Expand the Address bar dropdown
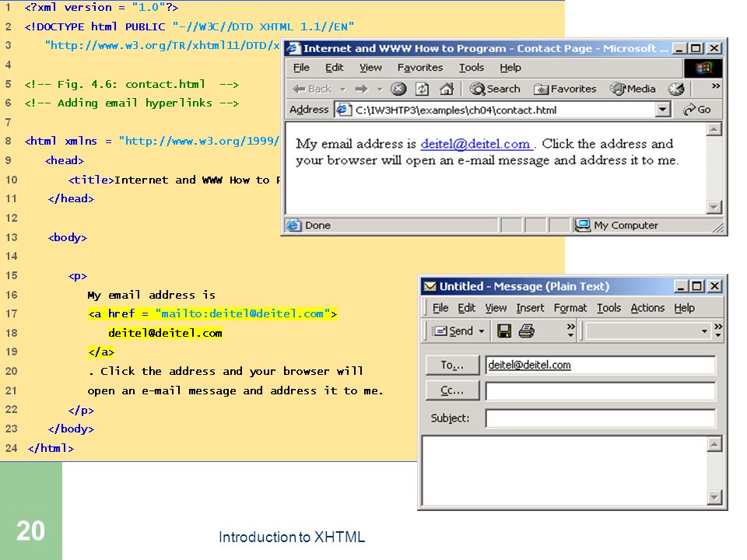Viewport: 747px width, 560px height. coord(662,110)
